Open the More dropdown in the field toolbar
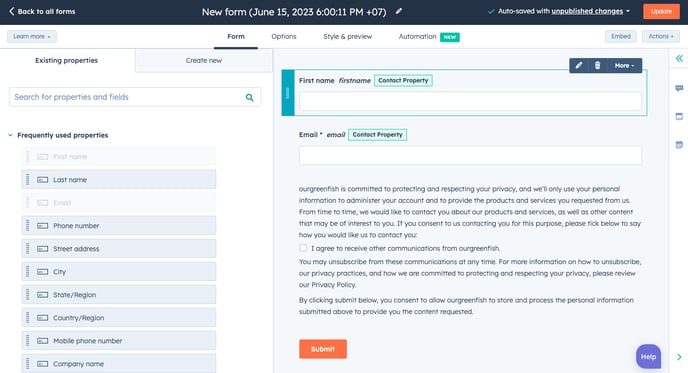This screenshot has width=688, height=373. pyautogui.click(x=624, y=65)
